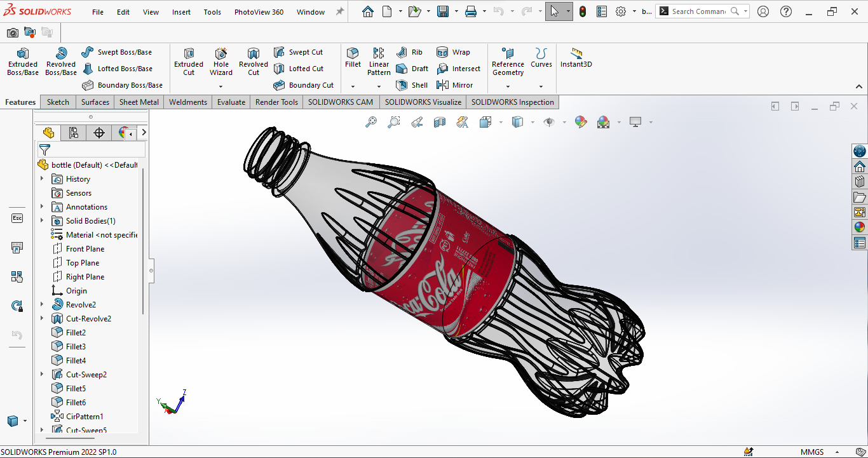Open the MMGS unit system selector
Viewport: 868px width, 458px height.
812,452
